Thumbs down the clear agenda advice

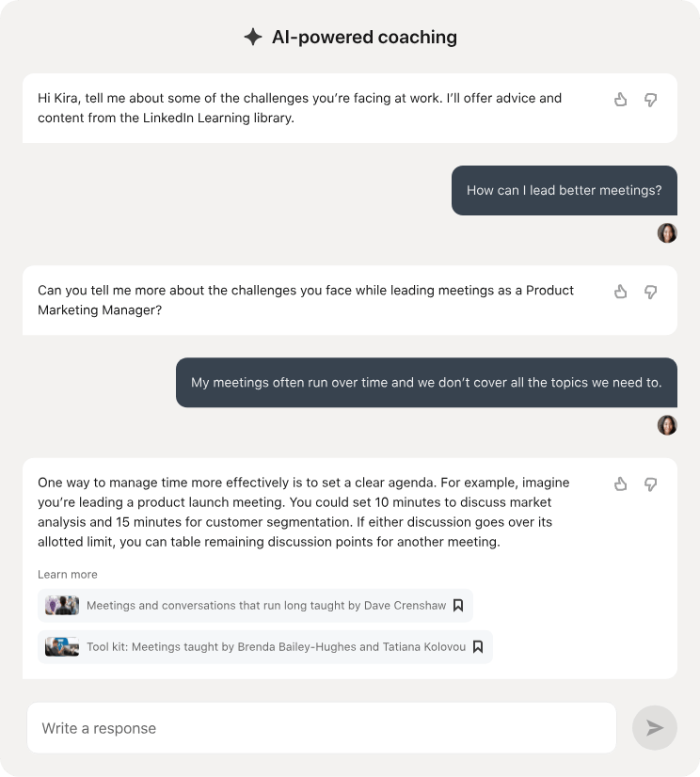tap(650, 484)
